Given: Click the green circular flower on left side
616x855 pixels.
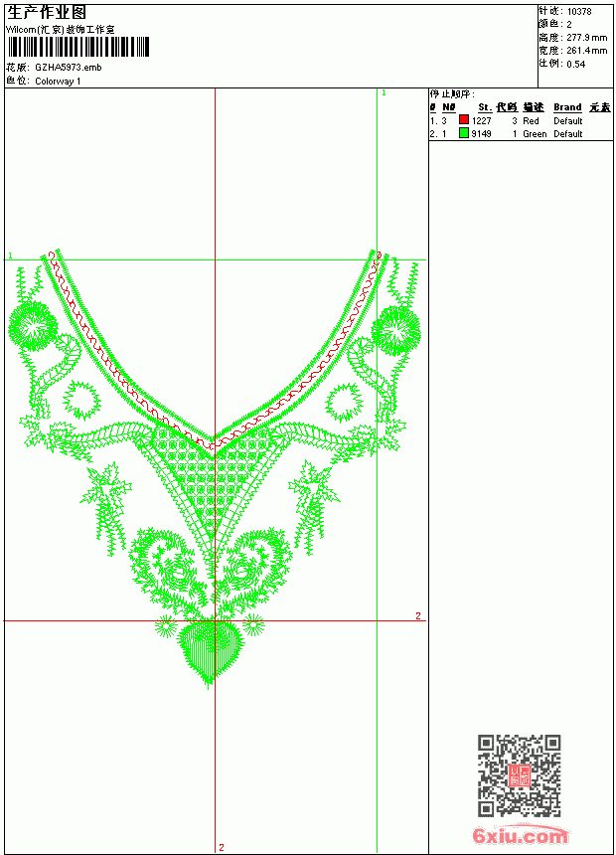Looking at the screenshot, I should [x=33, y=325].
